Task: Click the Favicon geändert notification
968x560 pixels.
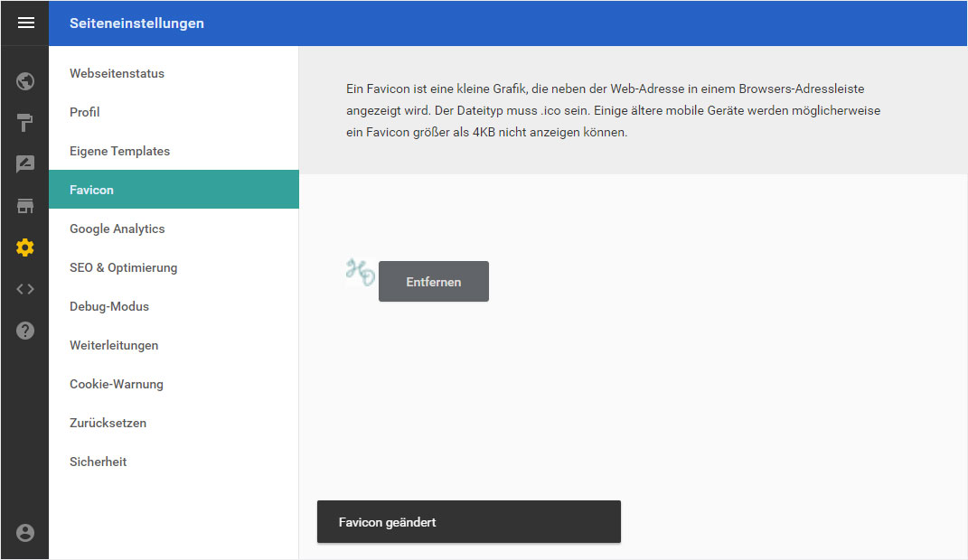Action: [x=468, y=522]
